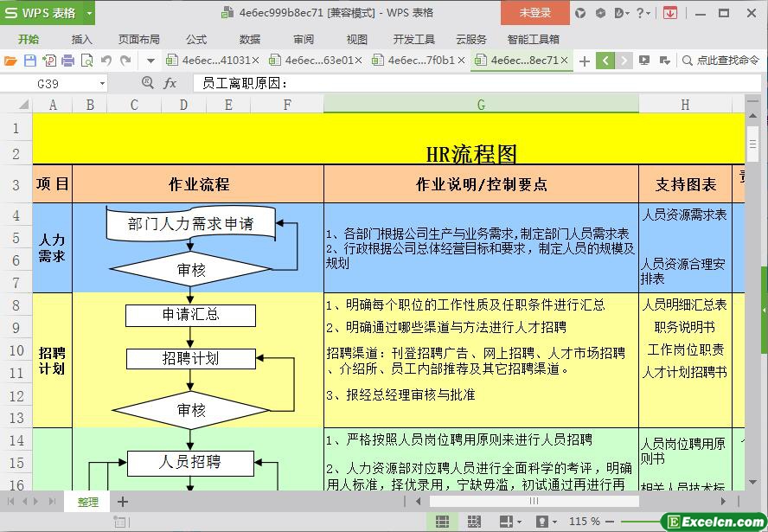Open the help question mark dropdown
Image resolution: width=768 pixels, height=532 pixels.
point(643,13)
